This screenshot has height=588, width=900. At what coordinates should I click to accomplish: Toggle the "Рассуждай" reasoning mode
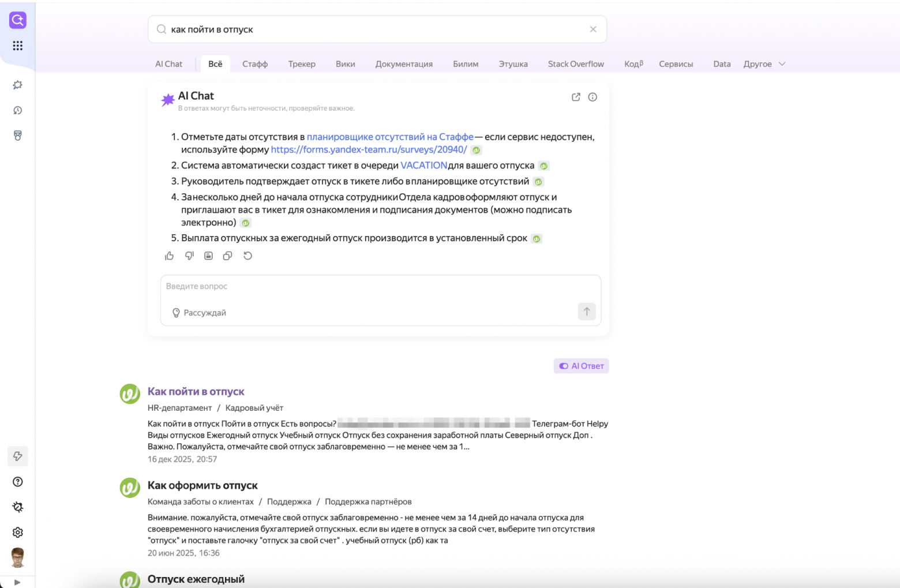[199, 313]
